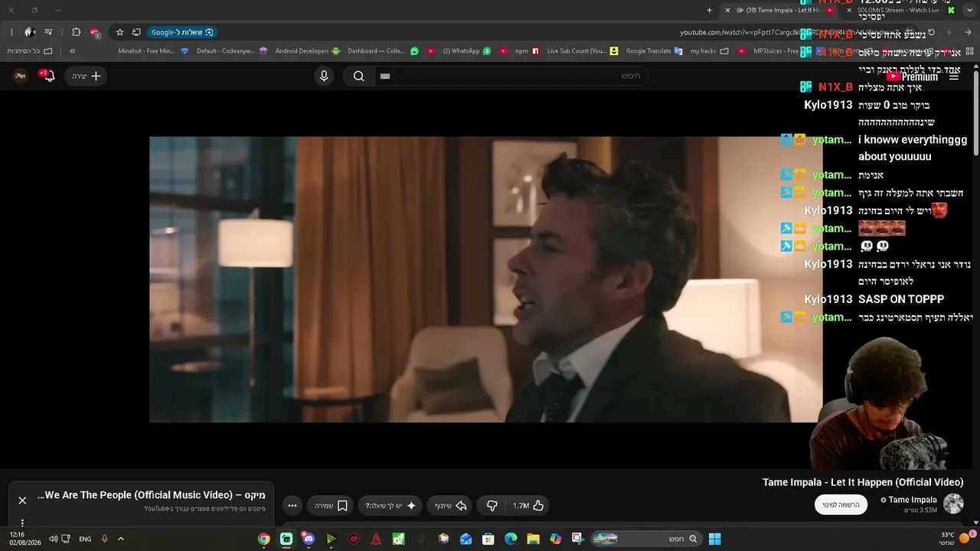Open YouTube notifications bell
The width and height of the screenshot is (980, 551).
47,76
